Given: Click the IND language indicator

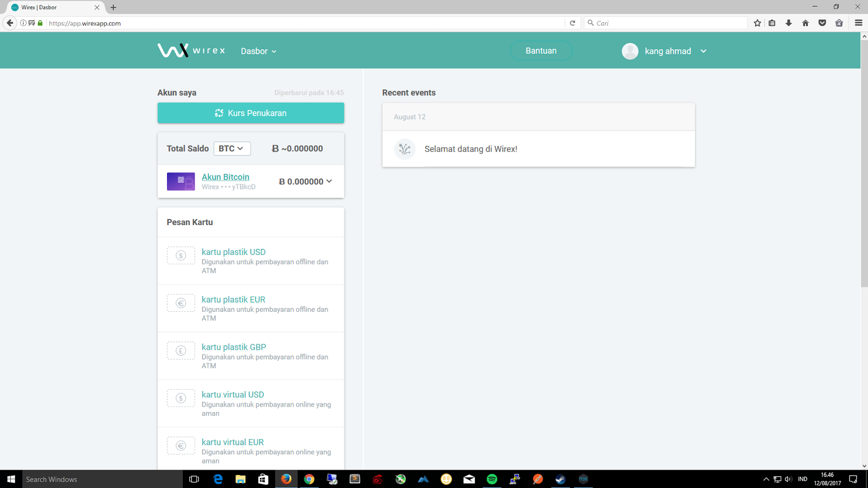Looking at the screenshot, I should point(803,479).
